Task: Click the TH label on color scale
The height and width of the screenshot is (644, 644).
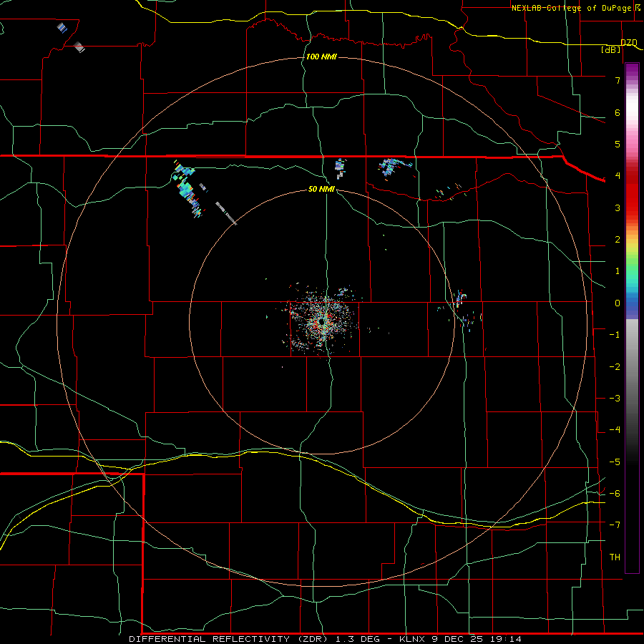Action: [x=615, y=557]
